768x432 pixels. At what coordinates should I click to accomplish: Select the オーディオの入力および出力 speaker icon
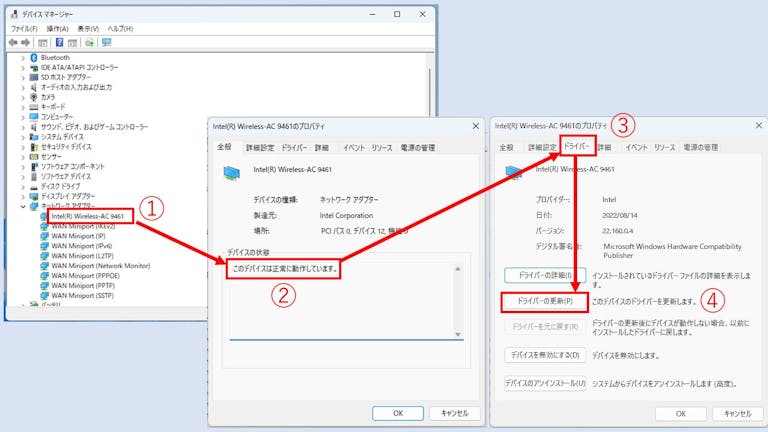click(x=34, y=87)
